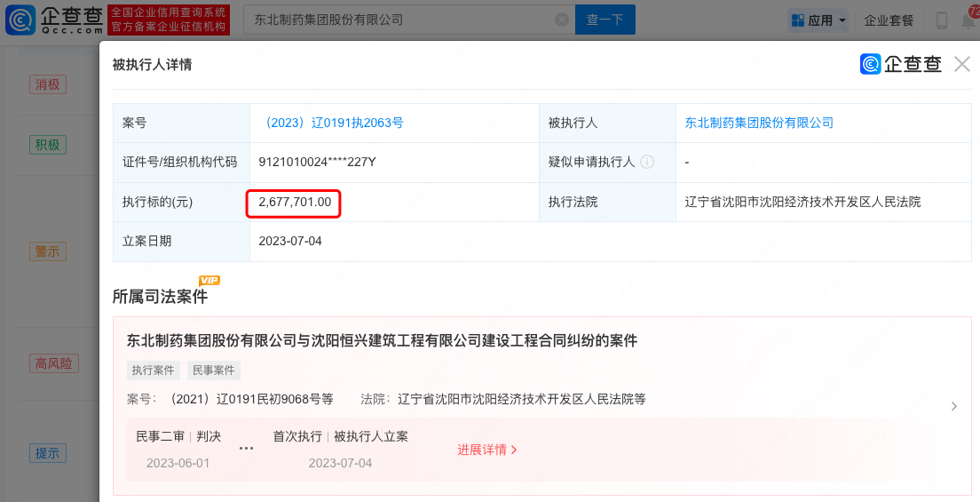Image resolution: width=980 pixels, height=502 pixels.
Task: Open case number (2023)辽0191执2063号 link
Action: [331, 123]
